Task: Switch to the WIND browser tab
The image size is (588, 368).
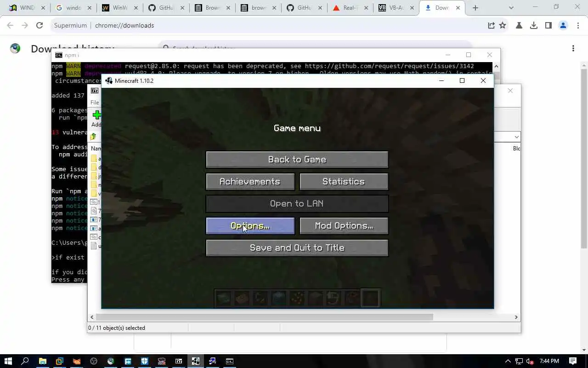Action: pos(27,8)
